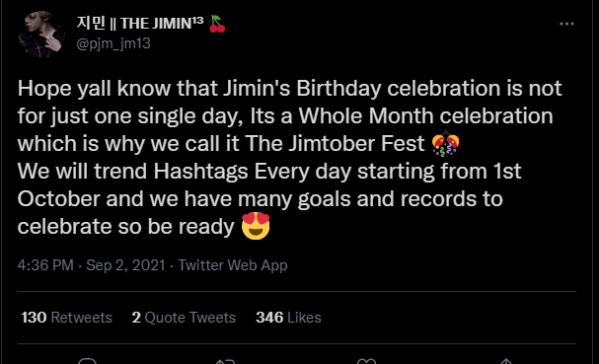This screenshot has width=599, height=364.
Task: Click the profile avatar photo
Action: 41,34
